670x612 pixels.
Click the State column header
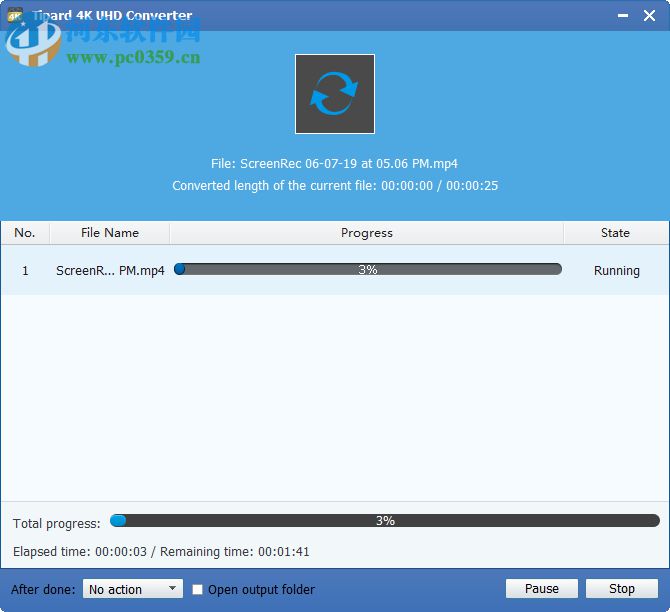pyautogui.click(x=615, y=233)
